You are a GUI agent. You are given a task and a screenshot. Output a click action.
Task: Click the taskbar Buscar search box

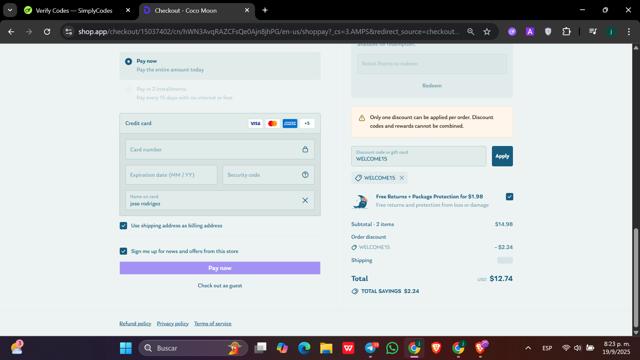coord(193,348)
